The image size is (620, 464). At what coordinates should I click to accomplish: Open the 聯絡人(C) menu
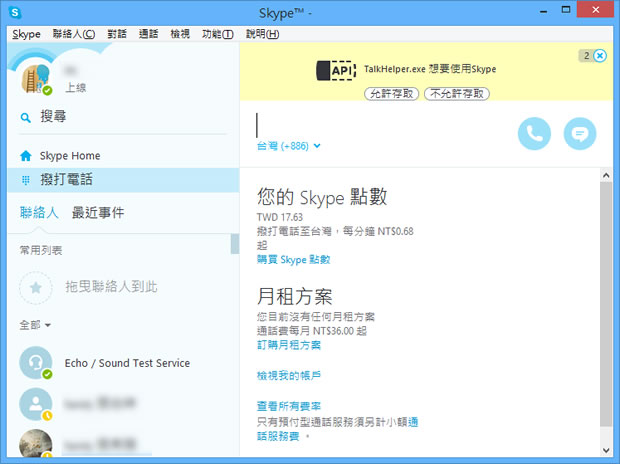click(x=74, y=34)
